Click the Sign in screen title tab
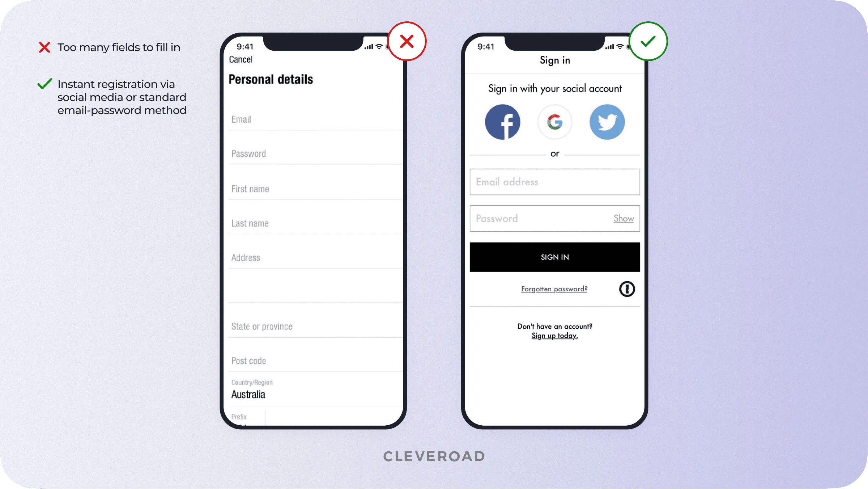Screen dimensions: 868x489 [554, 60]
